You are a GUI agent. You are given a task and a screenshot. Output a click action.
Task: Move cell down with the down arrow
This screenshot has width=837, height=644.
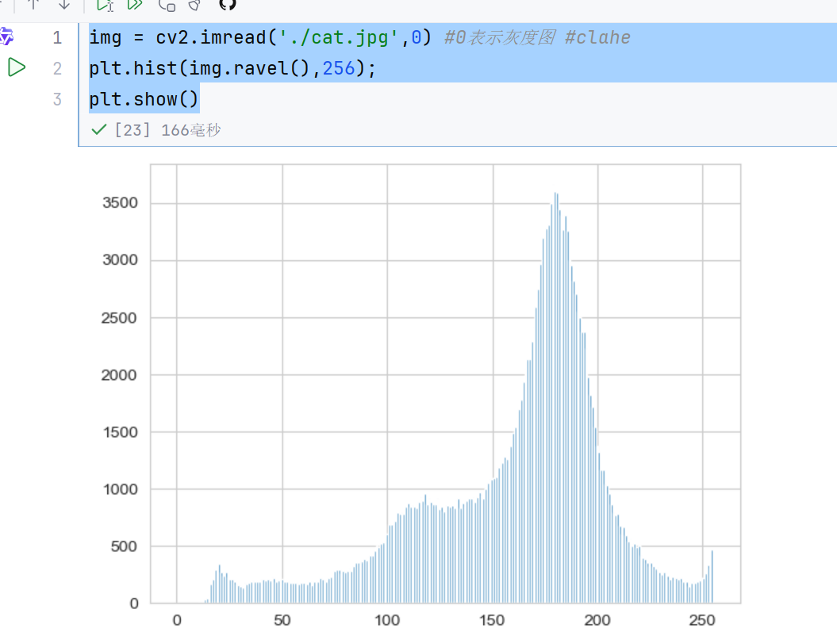[64, 4]
